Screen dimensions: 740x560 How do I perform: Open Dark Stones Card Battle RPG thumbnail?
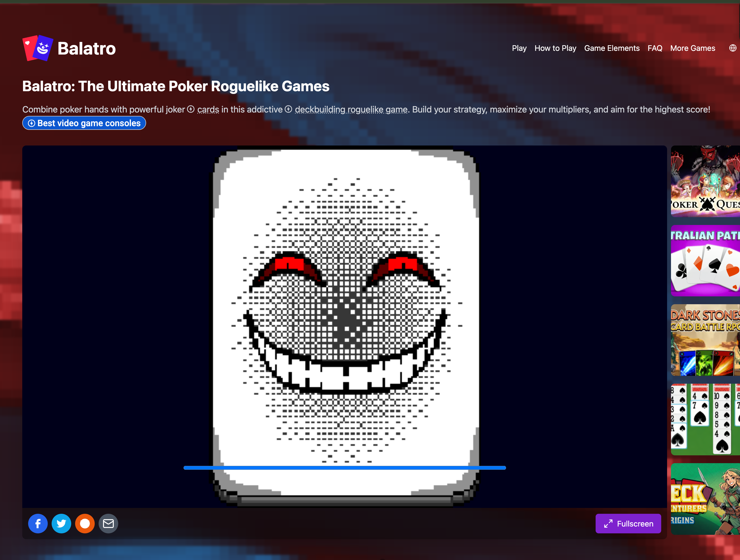(x=705, y=340)
